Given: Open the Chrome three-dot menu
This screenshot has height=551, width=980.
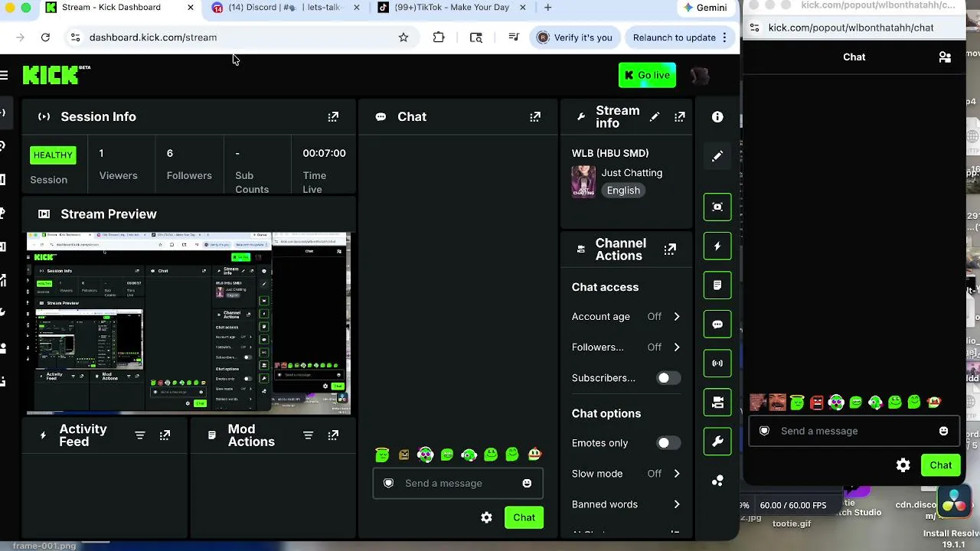Looking at the screenshot, I should point(724,37).
